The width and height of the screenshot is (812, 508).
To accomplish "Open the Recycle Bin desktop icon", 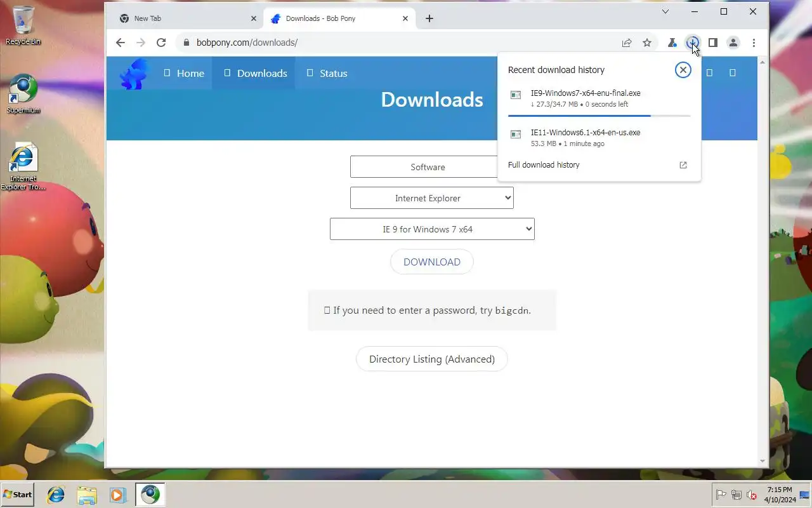I will pos(23,26).
